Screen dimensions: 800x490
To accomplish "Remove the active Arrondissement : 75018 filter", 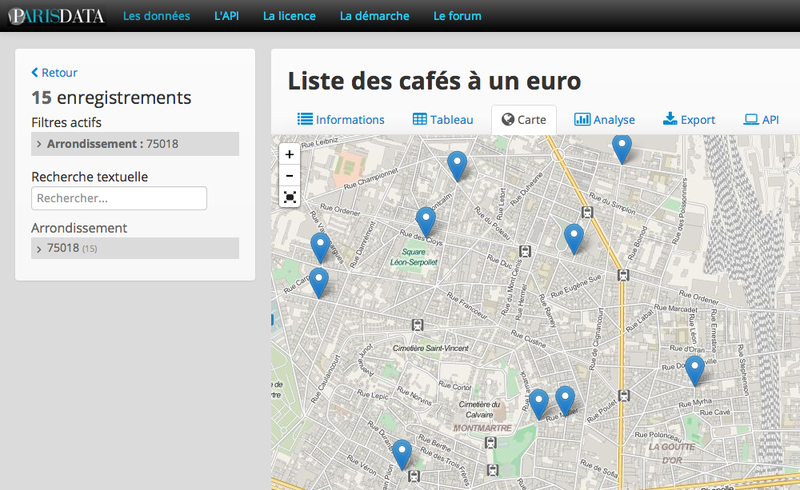I will pyautogui.click(x=135, y=144).
